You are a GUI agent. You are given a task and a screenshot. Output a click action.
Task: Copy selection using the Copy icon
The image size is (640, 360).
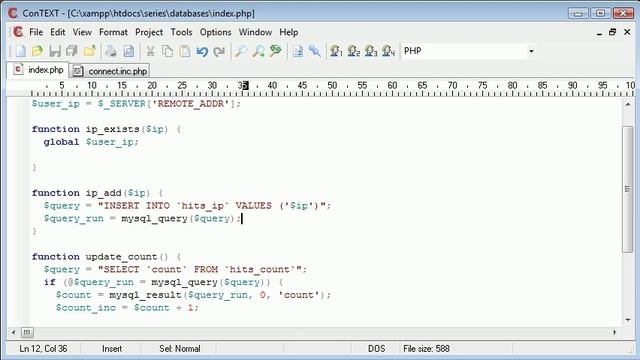coord(167,51)
